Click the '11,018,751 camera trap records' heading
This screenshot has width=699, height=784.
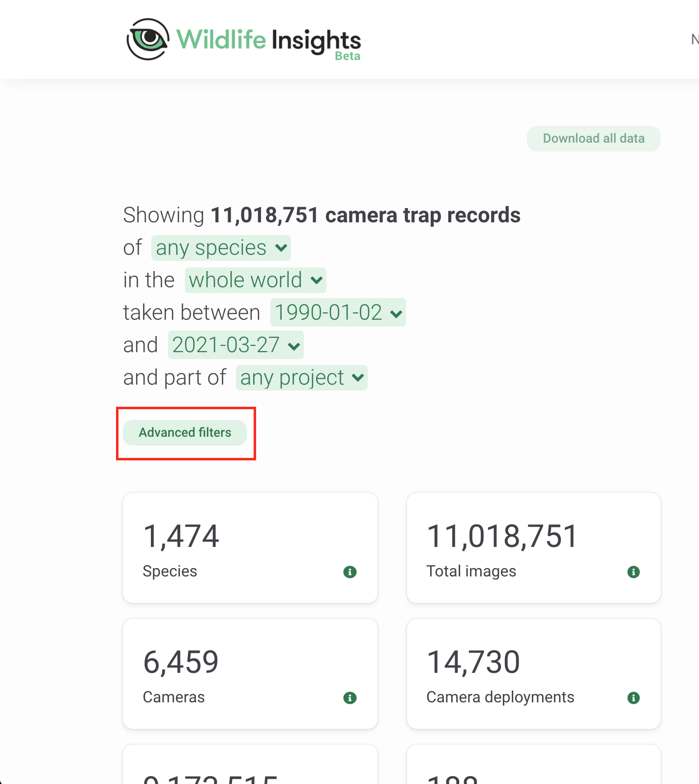366,215
